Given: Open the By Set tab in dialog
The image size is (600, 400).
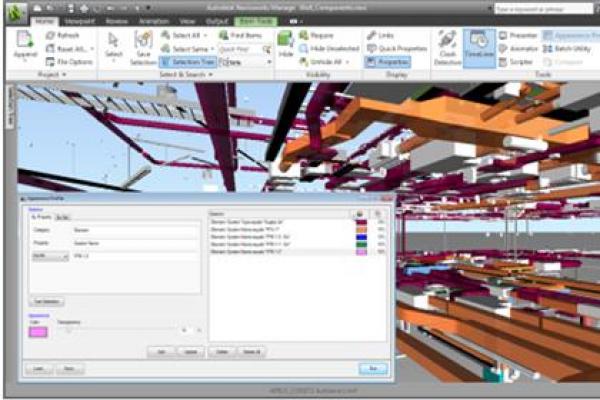Looking at the screenshot, I should pos(62,216).
